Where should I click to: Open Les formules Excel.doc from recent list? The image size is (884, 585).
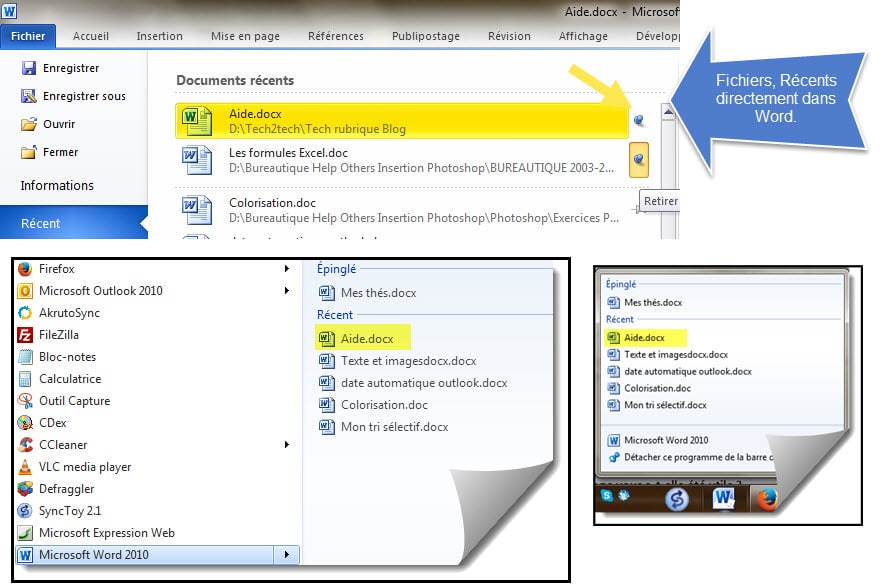coord(401,160)
